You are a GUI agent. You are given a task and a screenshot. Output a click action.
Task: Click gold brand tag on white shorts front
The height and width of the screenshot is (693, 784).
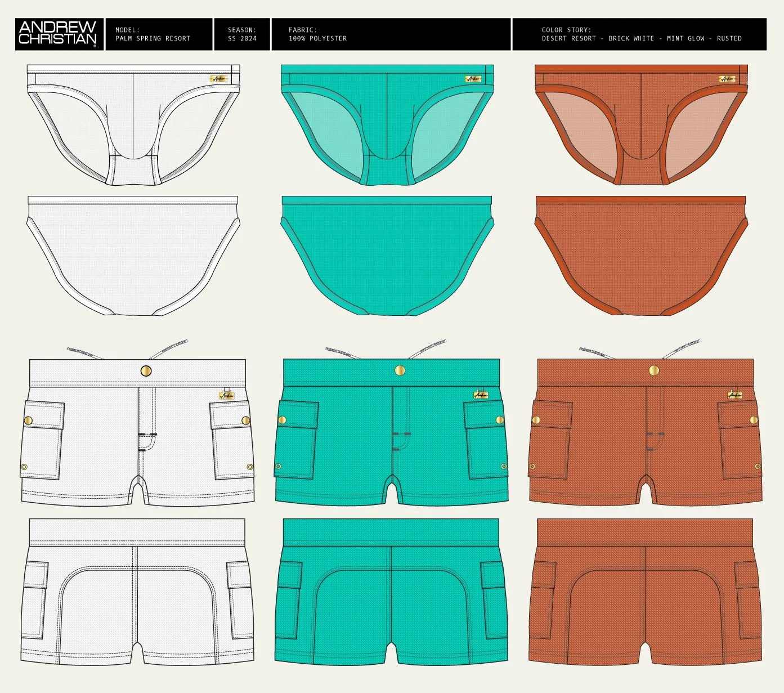227,395
